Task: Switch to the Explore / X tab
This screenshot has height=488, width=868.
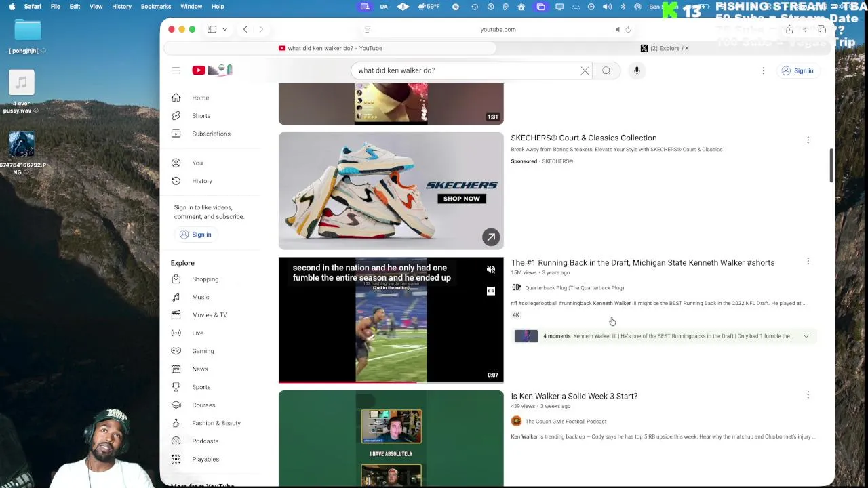Action: 665,48
